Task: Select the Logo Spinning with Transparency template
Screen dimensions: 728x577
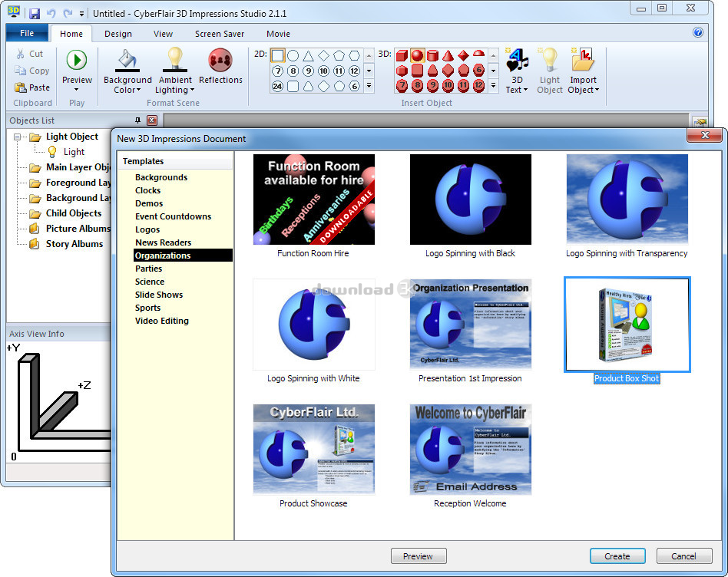Action: [x=627, y=206]
